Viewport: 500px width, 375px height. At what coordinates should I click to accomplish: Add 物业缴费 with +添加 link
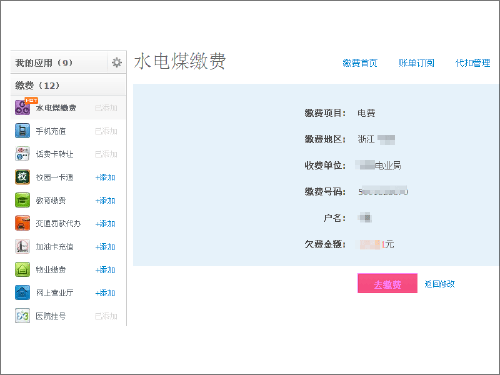[x=105, y=270]
